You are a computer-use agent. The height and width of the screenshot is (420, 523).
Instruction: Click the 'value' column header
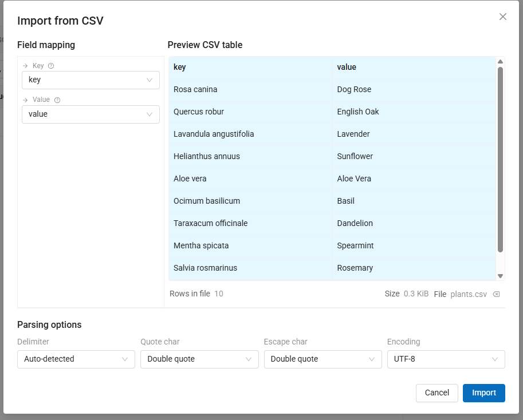tap(414, 68)
